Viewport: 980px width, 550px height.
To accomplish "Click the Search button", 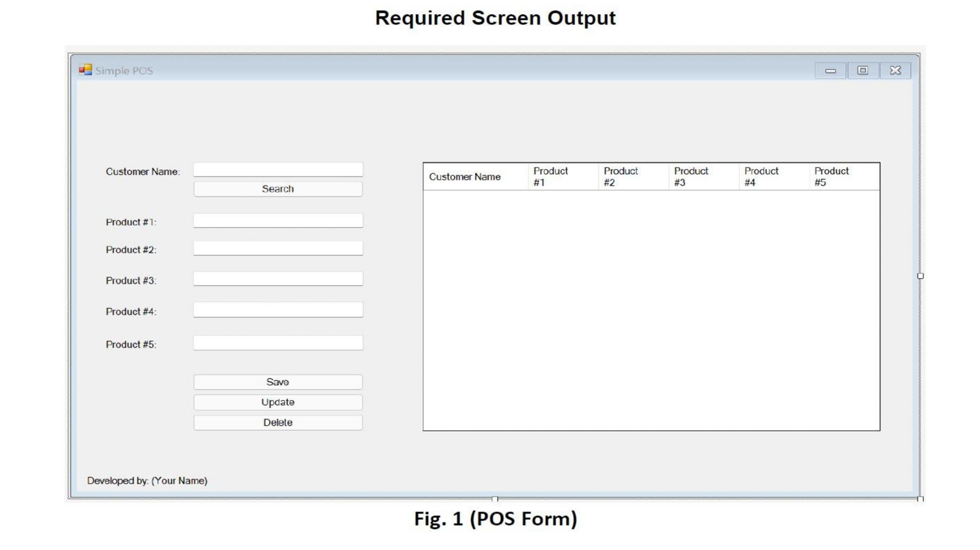I will [278, 189].
